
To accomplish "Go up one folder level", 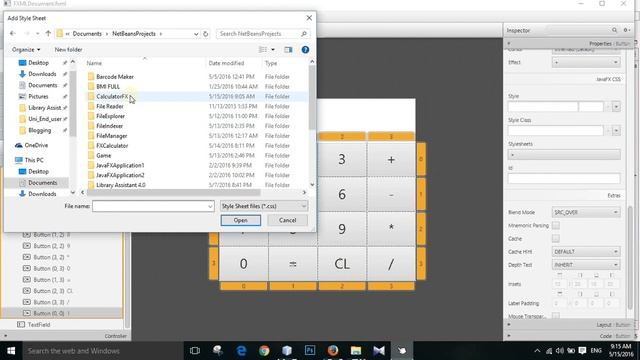I will [x=48, y=33].
